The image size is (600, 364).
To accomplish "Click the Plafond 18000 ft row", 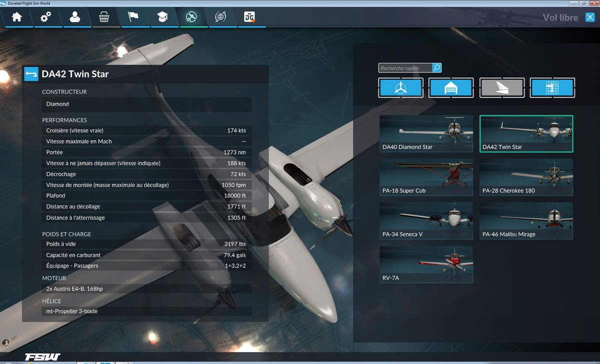I will point(146,196).
